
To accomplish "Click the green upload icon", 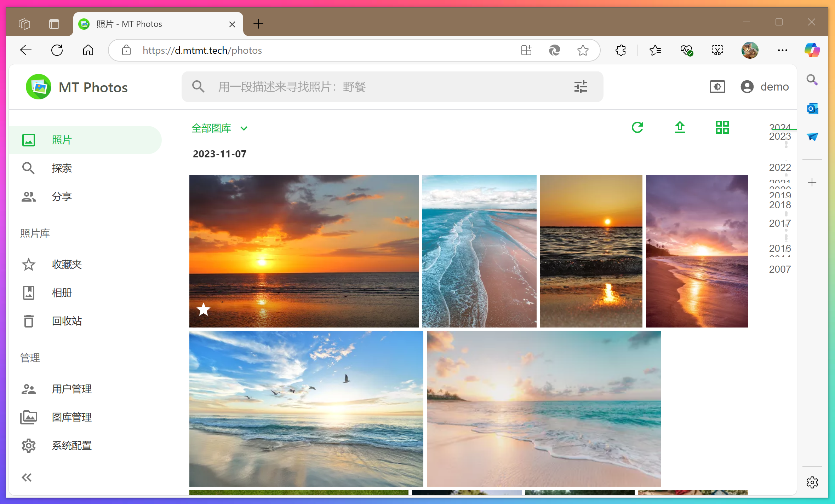I will click(x=680, y=127).
